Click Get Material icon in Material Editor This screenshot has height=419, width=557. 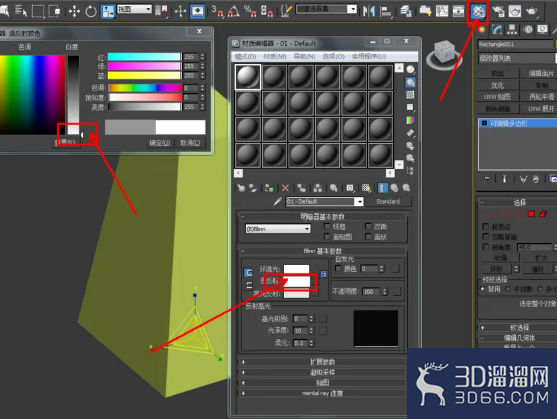(x=241, y=188)
